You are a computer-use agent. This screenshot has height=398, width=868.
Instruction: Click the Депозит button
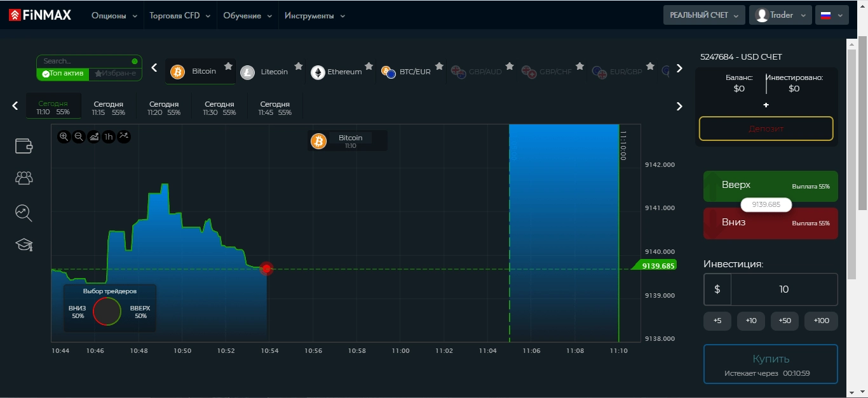pos(766,128)
